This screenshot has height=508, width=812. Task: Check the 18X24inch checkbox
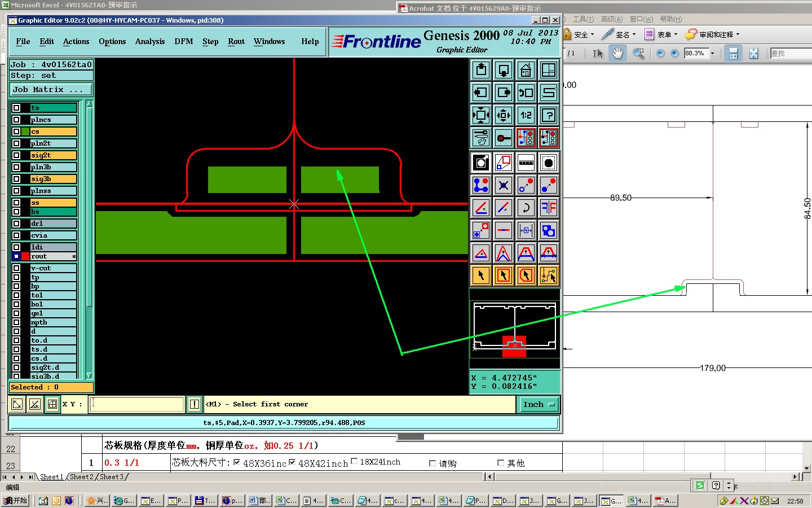click(x=354, y=461)
